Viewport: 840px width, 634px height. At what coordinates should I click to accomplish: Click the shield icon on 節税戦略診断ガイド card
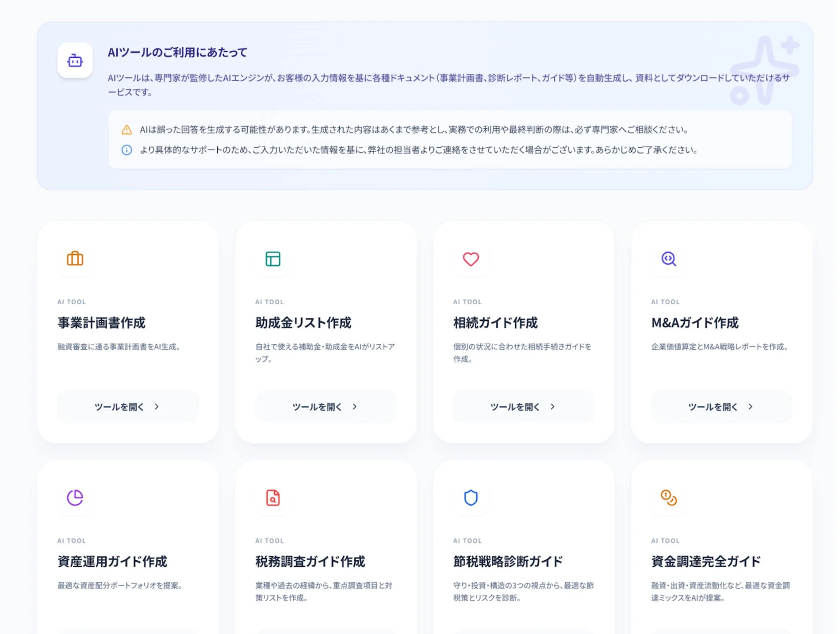pos(471,498)
